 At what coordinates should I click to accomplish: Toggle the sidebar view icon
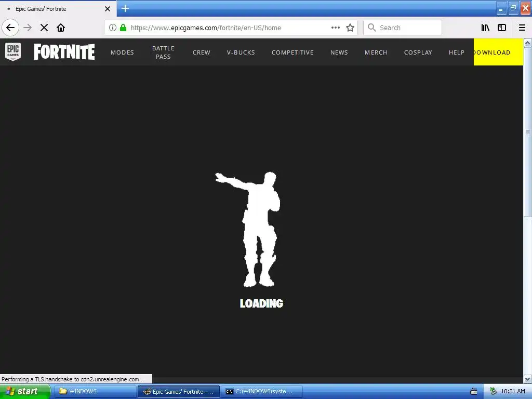coord(502,28)
